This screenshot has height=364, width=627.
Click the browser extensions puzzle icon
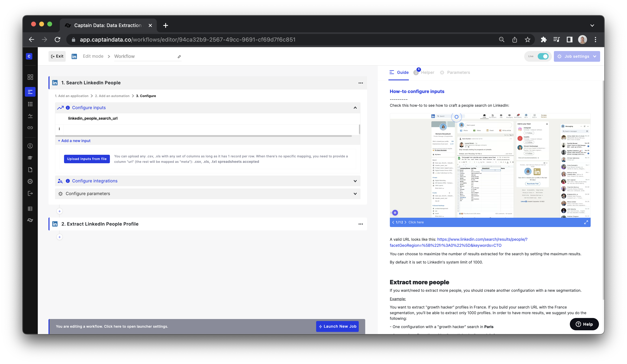(x=543, y=40)
